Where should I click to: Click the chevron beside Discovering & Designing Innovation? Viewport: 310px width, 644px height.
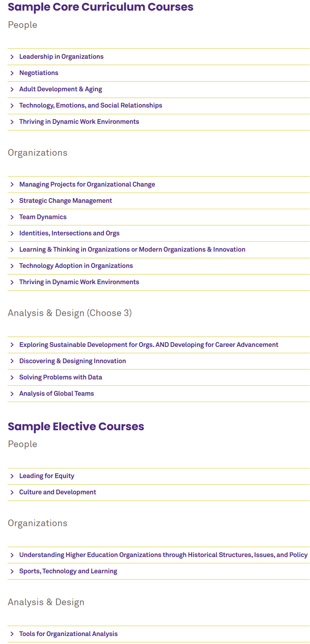coord(12,361)
